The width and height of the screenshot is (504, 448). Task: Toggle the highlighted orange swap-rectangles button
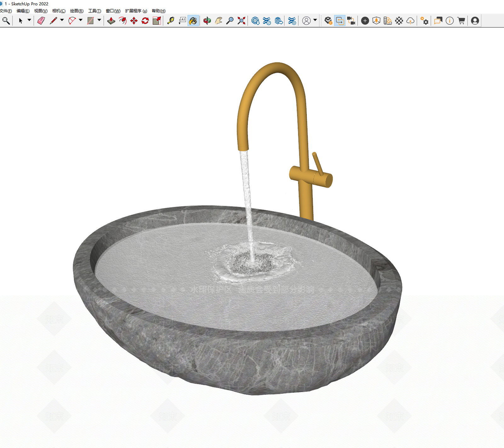point(340,21)
